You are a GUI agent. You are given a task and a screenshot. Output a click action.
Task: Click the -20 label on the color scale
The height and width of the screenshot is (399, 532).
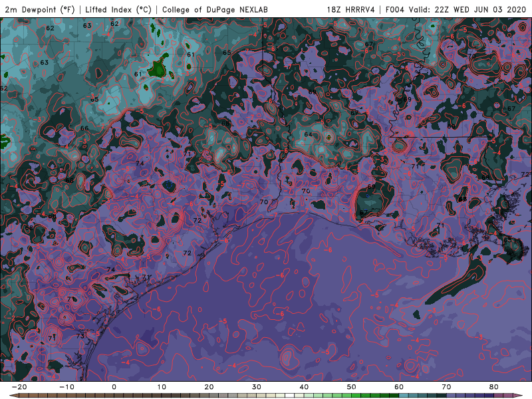(x=19, y=387)
